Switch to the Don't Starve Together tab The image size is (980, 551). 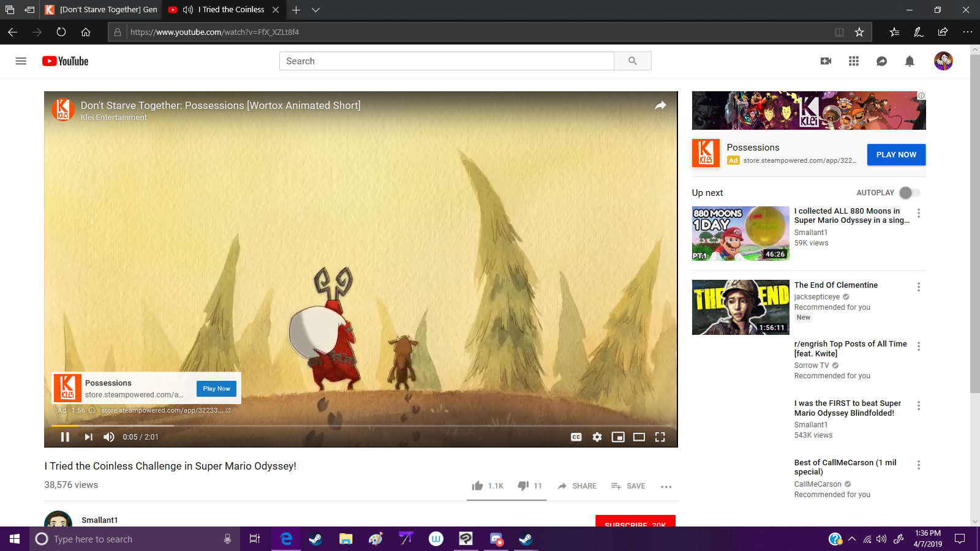(x=102, y=10)
